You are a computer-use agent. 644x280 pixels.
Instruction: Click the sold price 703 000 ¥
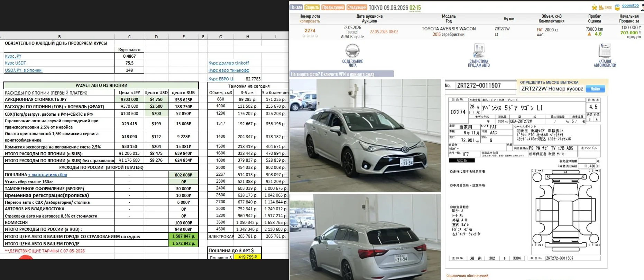[x=631, y=33]
